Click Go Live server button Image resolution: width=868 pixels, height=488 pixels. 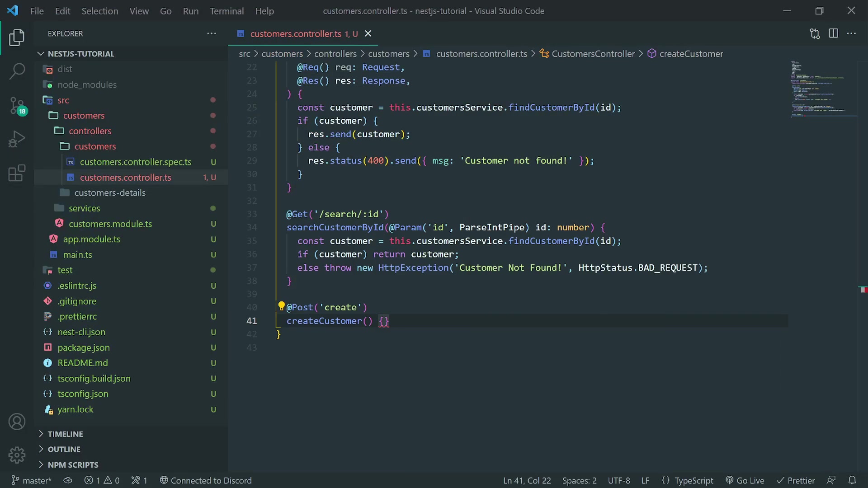click(x=745, y=480)
